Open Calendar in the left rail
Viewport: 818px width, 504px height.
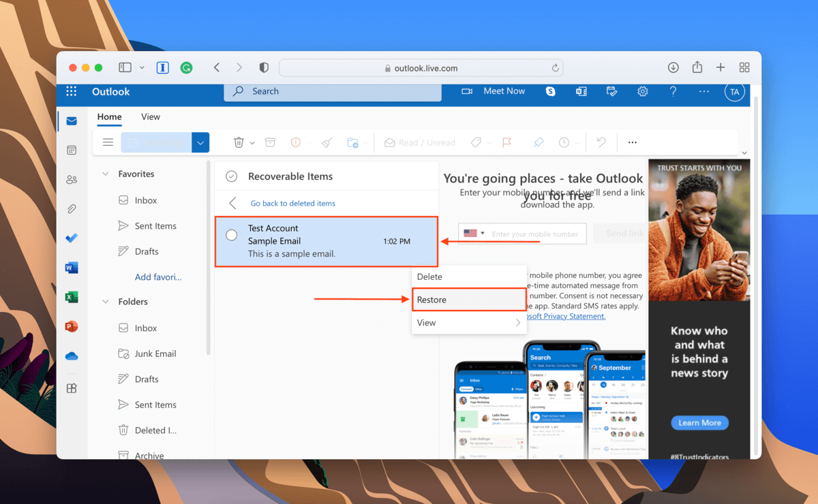coord(72,150)
